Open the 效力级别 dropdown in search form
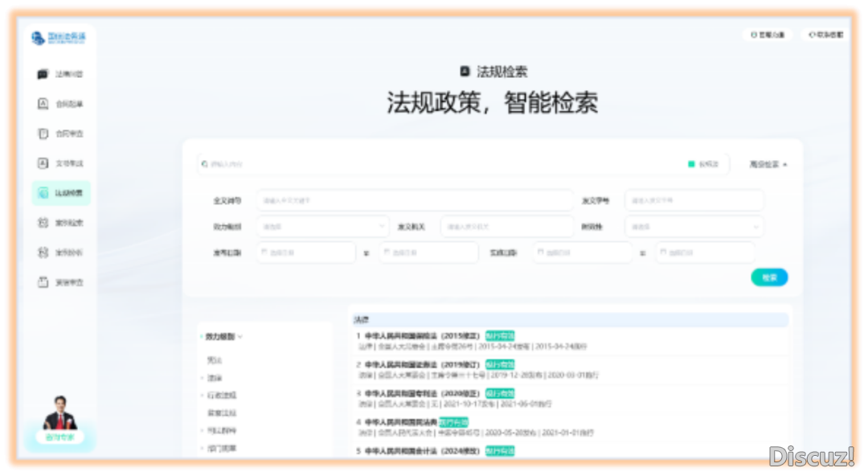This screenshot has width=868, height=476. pyautogui.click(x=321, y=227)
